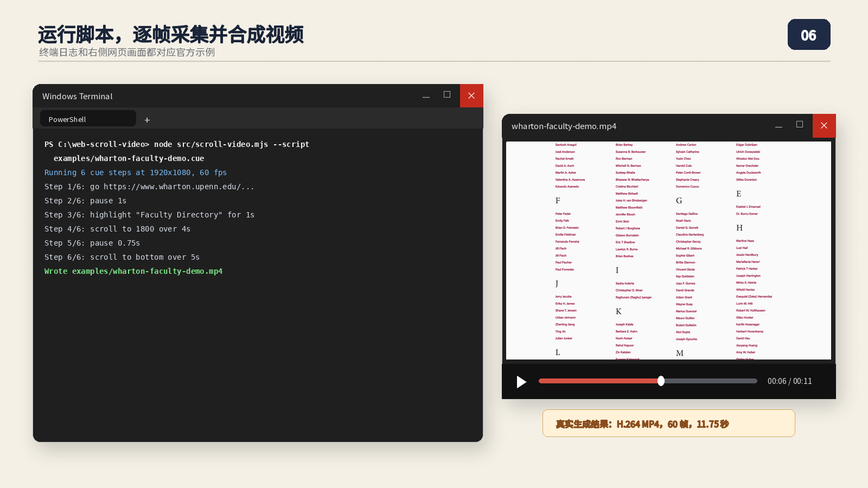Viewport: 868px width, 488px height.
Task: Click 'Julian Jonker' name in video frame
Action: [564, 338]
